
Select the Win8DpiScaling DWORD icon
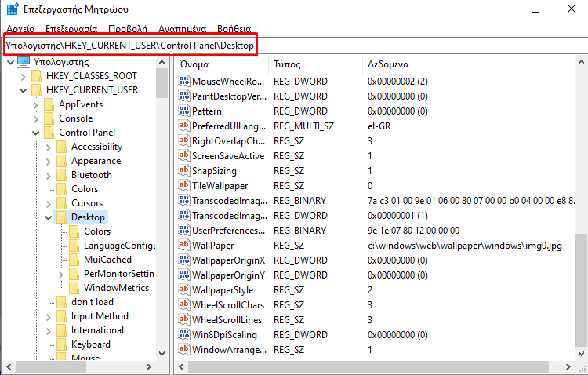(x=183, y=334)
